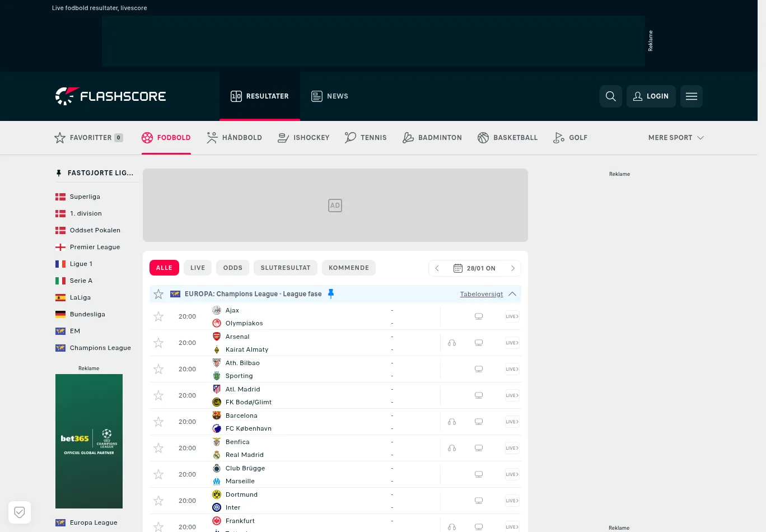Image resolution: width=766 pixels, height=532 pixels.
Task: Open Premier League from the sidebar
Action: [x=95, y=247]
